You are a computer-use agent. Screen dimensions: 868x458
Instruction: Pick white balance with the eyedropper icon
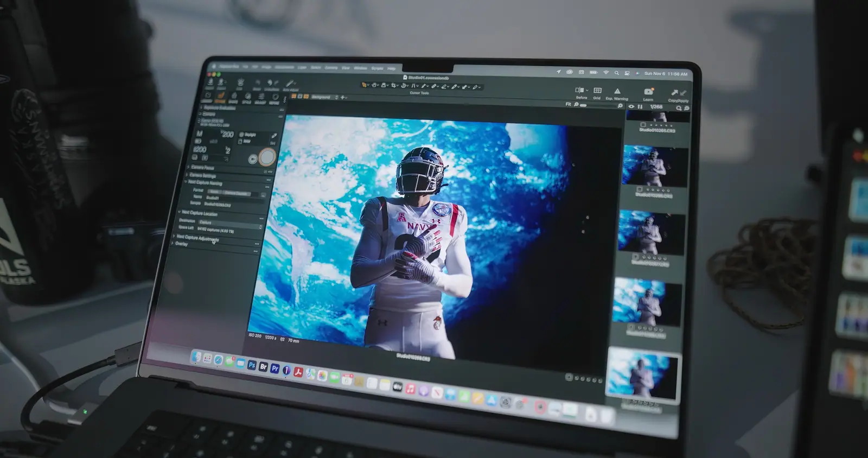pos(274,136)
